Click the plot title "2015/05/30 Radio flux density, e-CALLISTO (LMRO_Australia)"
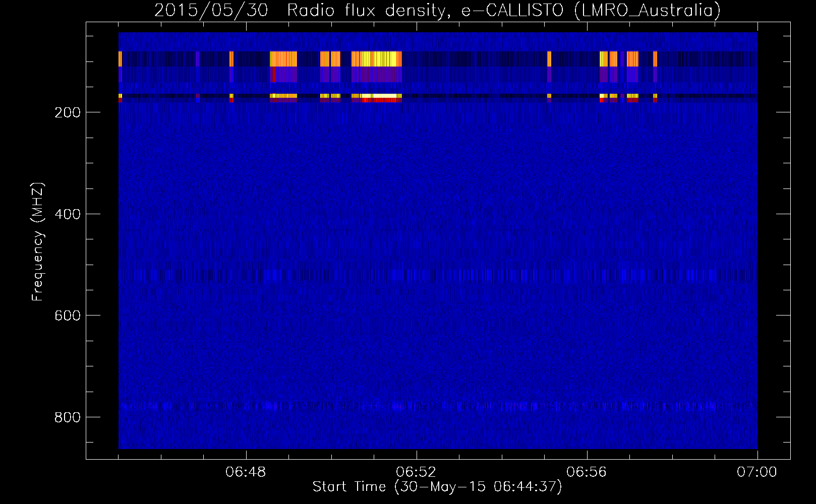The height and width of the screenshot is (504, 816). [437, 10]
